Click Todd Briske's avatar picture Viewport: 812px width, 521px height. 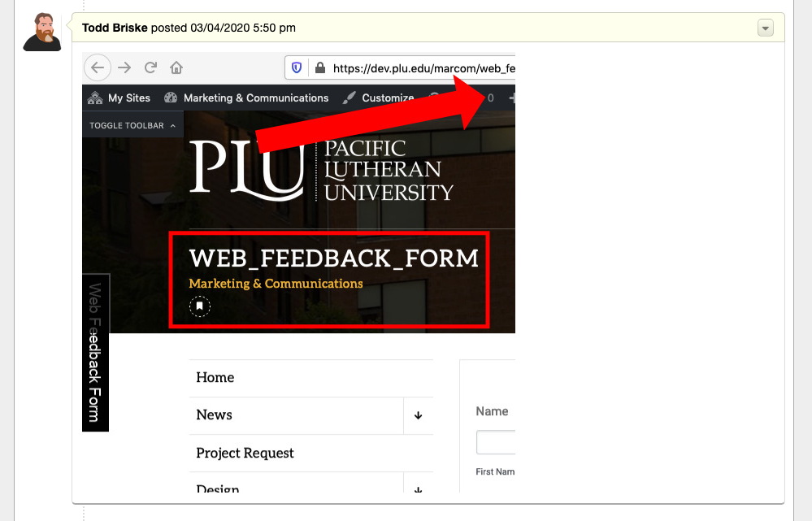(x=42, y=33)
